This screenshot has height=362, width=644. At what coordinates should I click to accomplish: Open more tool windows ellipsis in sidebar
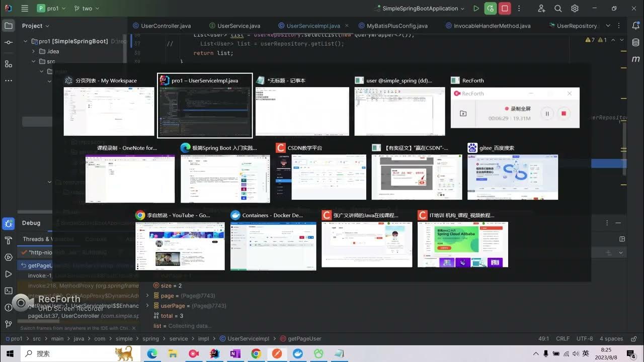tap(9, 80)
